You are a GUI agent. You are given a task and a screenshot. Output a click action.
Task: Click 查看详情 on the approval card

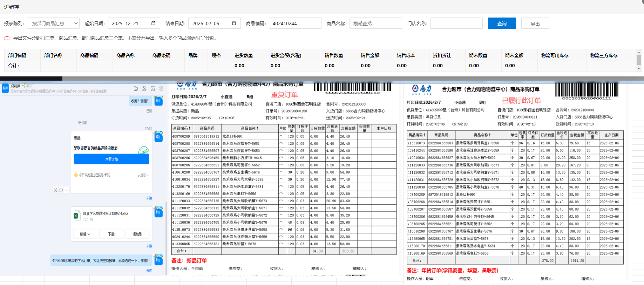[x=111, y=159]
